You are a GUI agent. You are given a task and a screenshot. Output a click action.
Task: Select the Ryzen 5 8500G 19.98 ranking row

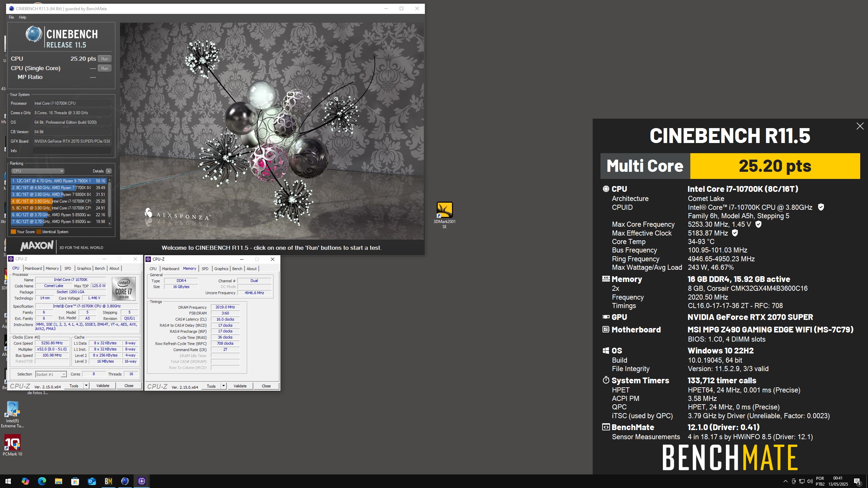pos(58,222)
